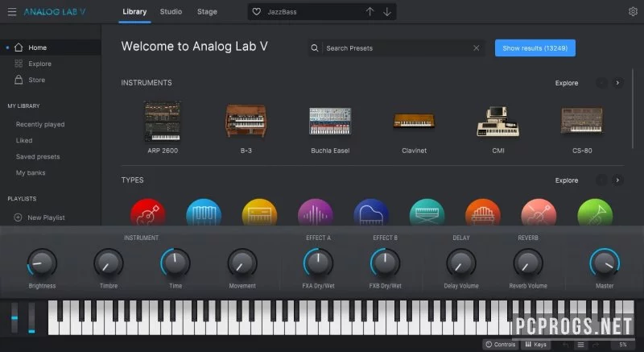Go to Home in the sidebar
The width and height of the screenshot is (644, 352).
click(x=51, y=48)
